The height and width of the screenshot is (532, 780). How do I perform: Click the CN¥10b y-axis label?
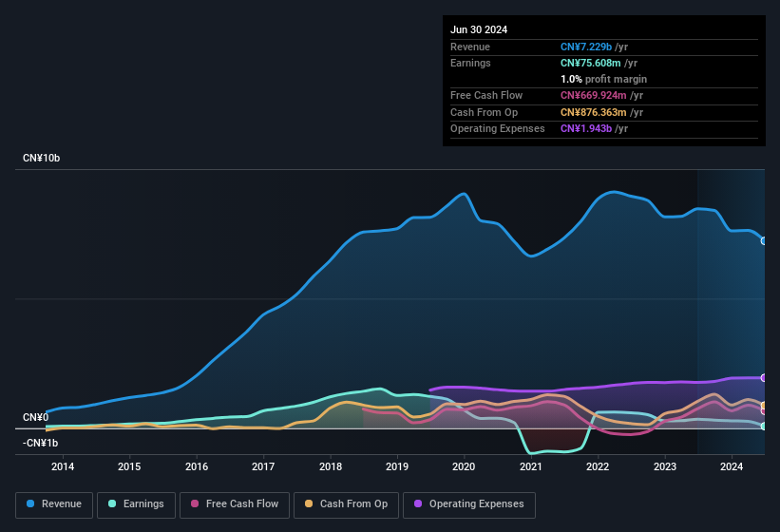pyautogui.click(x=41, y=158)
